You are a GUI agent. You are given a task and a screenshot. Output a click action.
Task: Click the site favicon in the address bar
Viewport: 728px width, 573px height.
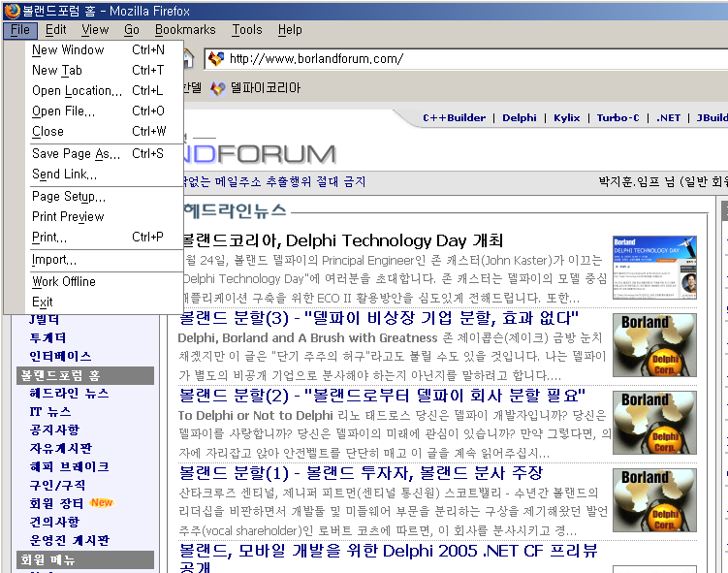tap(216, 59)
